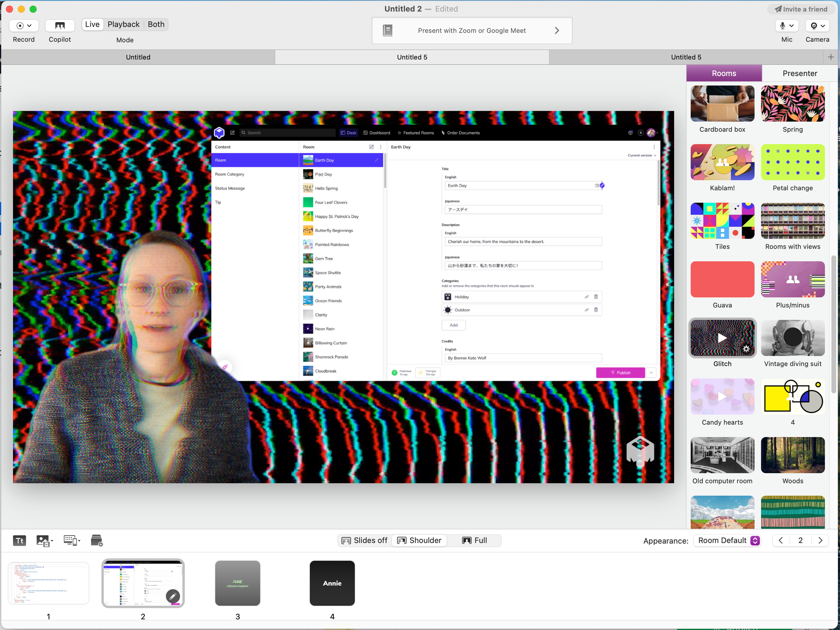Click the add new slide icon

(97, 540)
